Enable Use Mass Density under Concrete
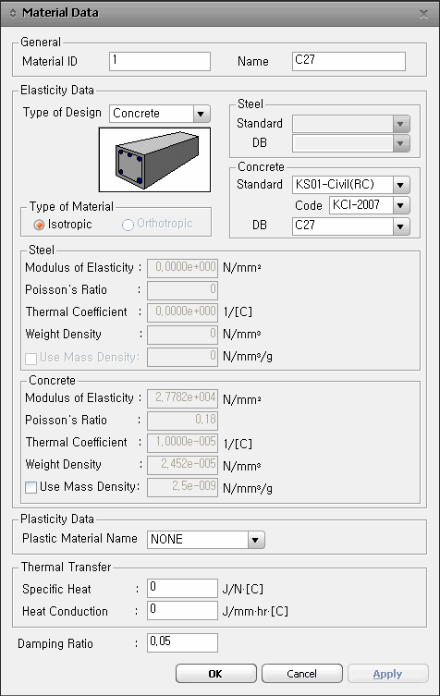Image resolution: width=440 pixels, height=696 pixels. [x=31, y=487]
